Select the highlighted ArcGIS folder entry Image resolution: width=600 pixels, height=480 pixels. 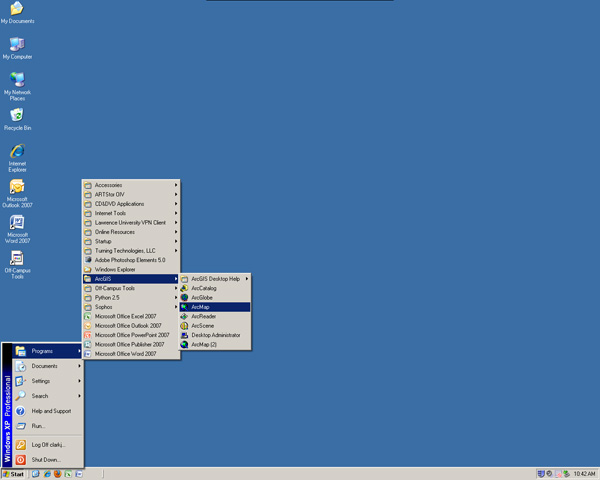[x=131, y=279]
